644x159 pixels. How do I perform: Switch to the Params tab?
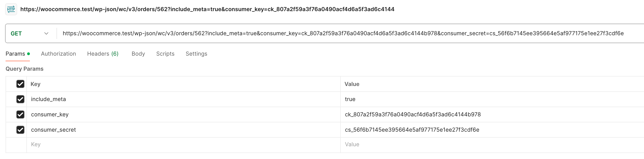tap(16, 54)
